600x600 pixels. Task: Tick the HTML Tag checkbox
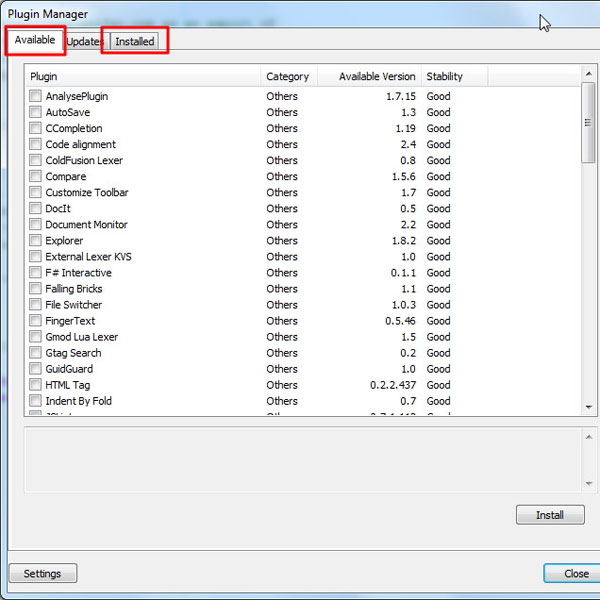(35, 385)
